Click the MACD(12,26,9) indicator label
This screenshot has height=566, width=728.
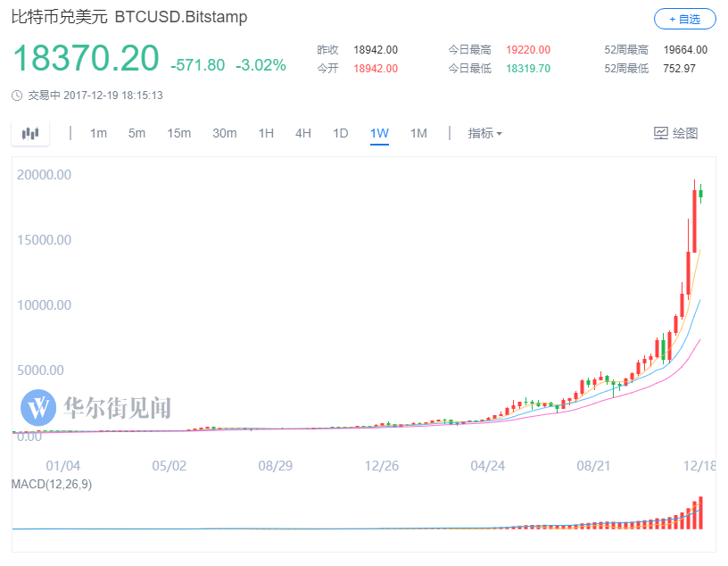click(52, 485)
